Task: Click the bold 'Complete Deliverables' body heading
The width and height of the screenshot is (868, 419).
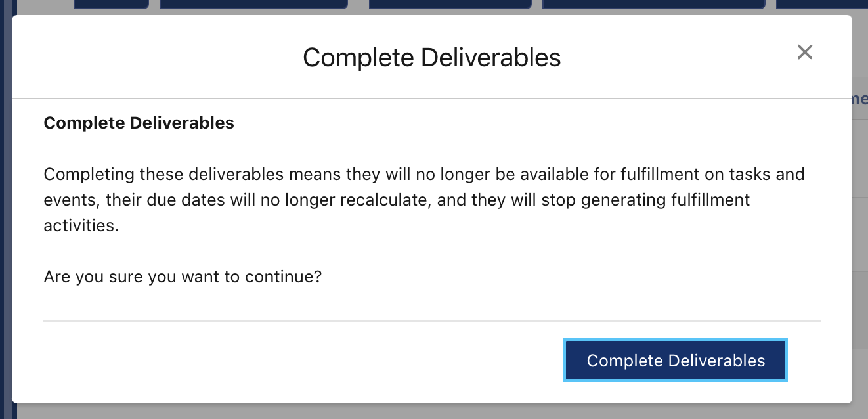Action: [139, 123]
